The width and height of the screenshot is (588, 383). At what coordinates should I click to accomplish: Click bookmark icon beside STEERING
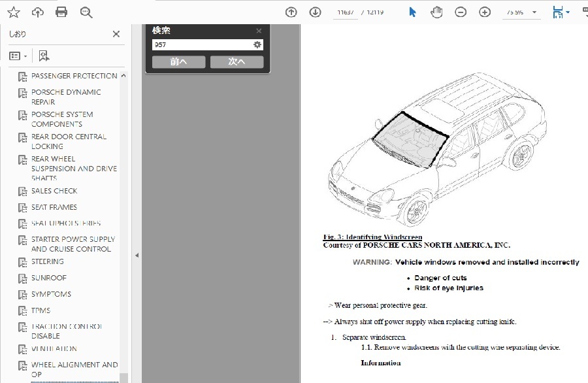[22, 262]
